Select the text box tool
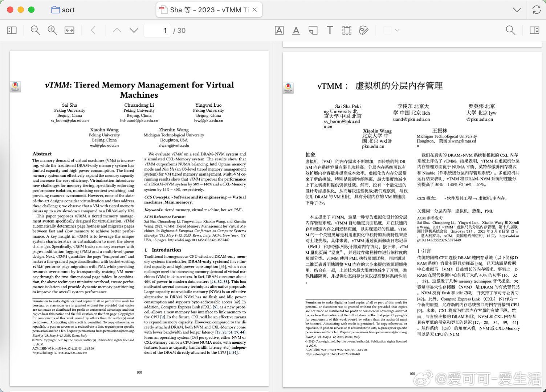546x392 pixels. point(330,30)
